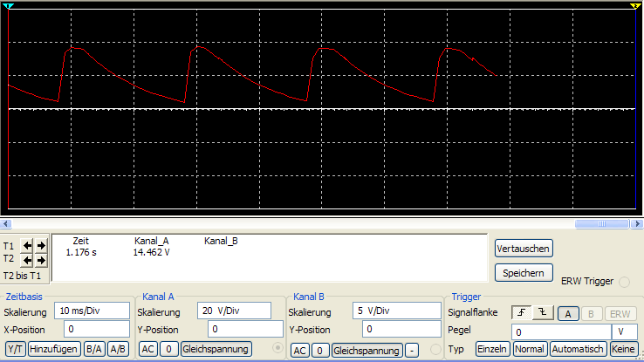
Task: Select trigger source A
Action: click(568, 314)
